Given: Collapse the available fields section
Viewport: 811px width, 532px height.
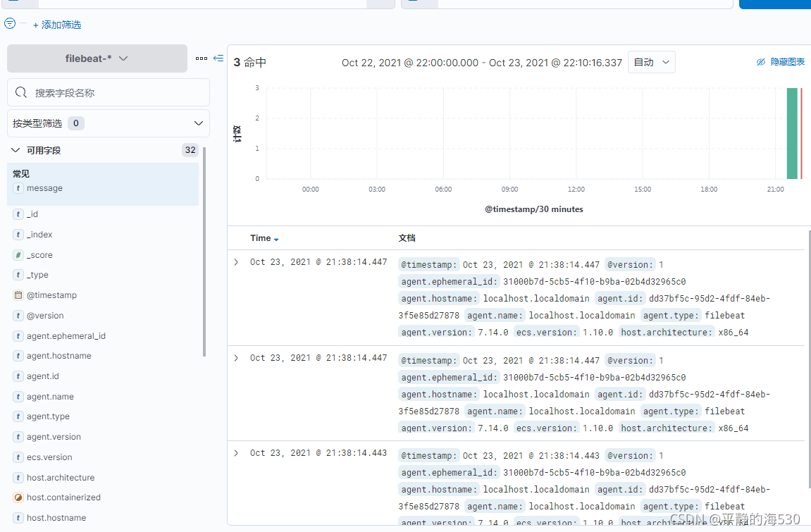Looking at the screenshot, I should pos(16,151).
